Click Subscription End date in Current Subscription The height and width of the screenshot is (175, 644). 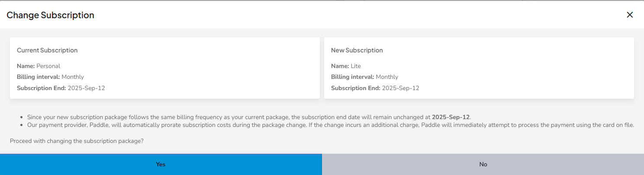(86, 88)
